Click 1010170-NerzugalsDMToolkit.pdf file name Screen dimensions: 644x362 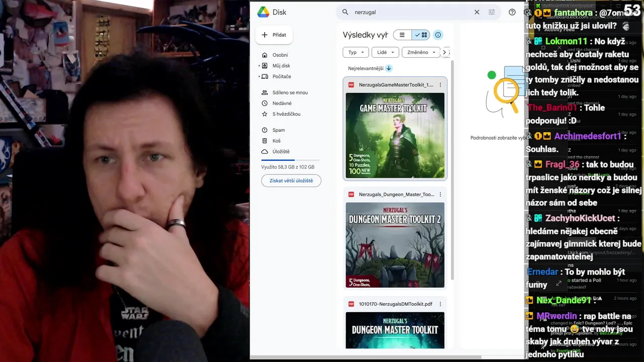(x=395, y=304)
